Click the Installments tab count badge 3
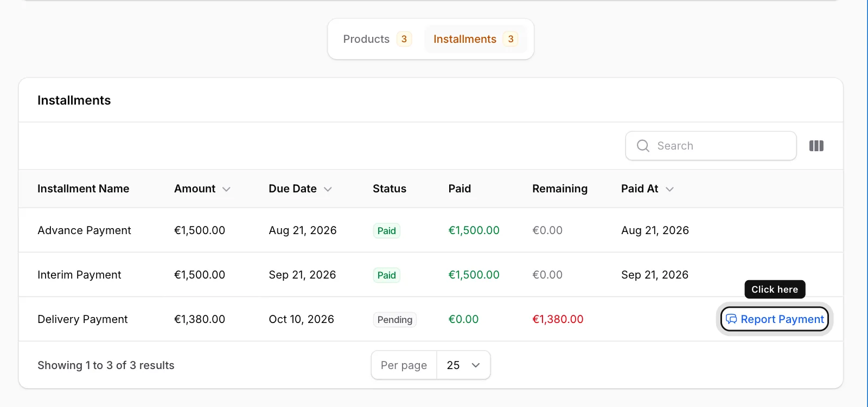 tap(510, 39)
